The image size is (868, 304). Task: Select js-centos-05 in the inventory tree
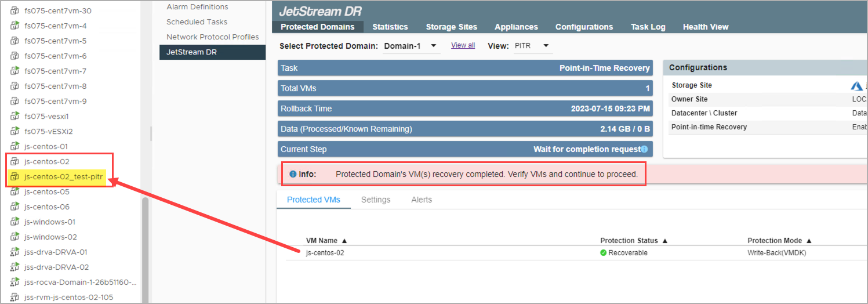46,192
